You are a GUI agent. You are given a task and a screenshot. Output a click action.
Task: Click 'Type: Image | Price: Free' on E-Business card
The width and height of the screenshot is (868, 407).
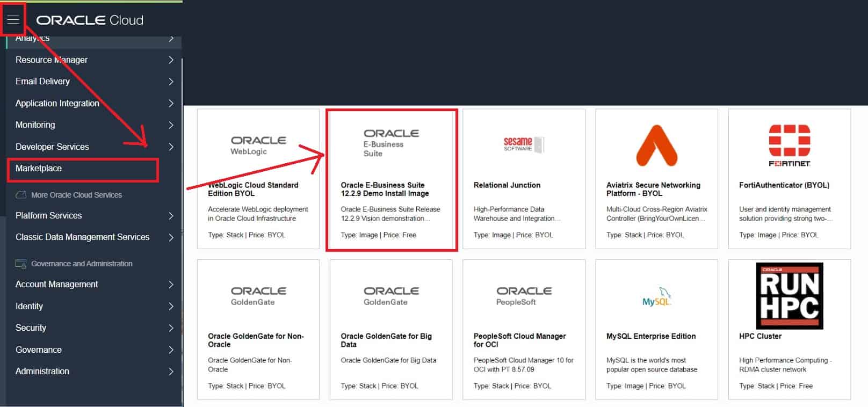click(378, 235)
